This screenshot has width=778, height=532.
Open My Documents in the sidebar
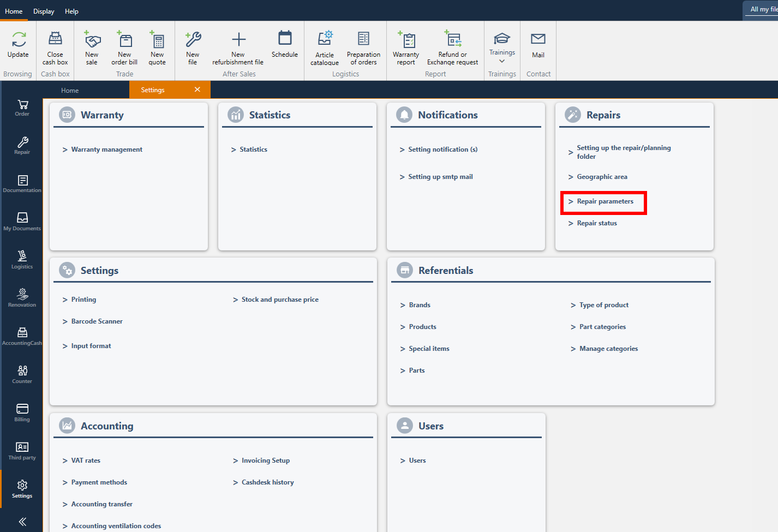pos(22,222)
